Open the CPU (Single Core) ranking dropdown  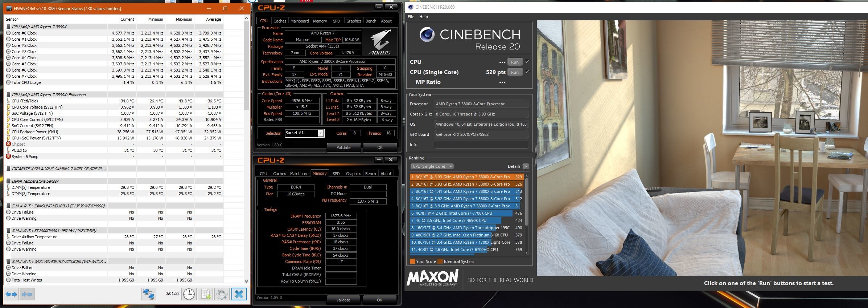coord(432,166)
